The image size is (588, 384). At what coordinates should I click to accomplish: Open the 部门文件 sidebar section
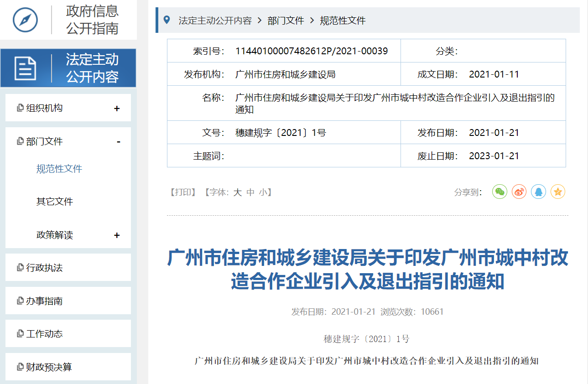pos(44,141)
